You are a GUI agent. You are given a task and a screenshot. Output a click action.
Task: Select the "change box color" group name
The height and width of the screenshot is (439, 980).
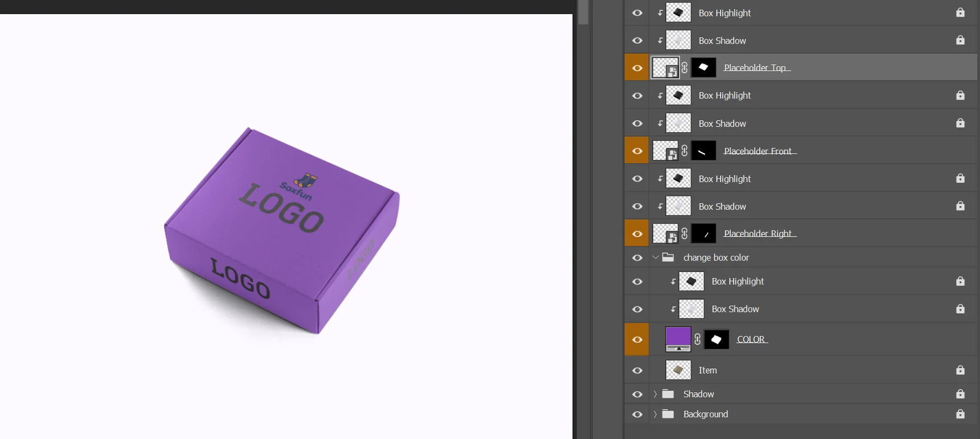pyautogui.click(x=716, y=257)
